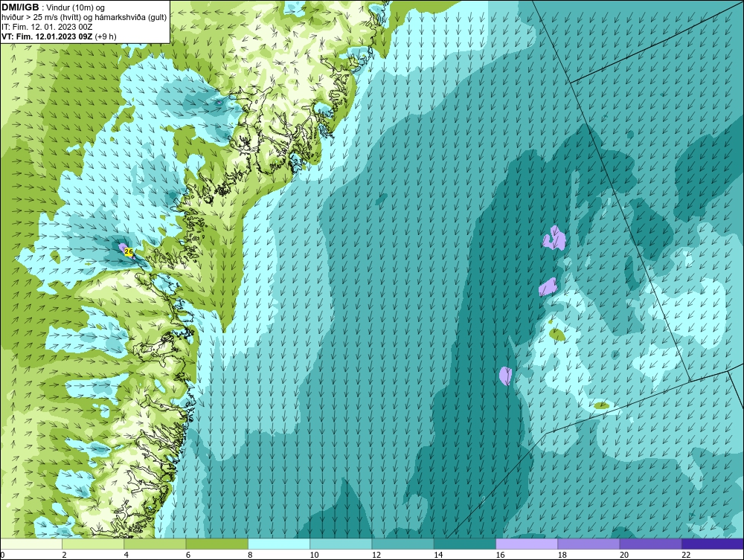Click the 16–18 m/s lavender legend swatch
This screenshot has width=744, height=560.
point(527,544)
